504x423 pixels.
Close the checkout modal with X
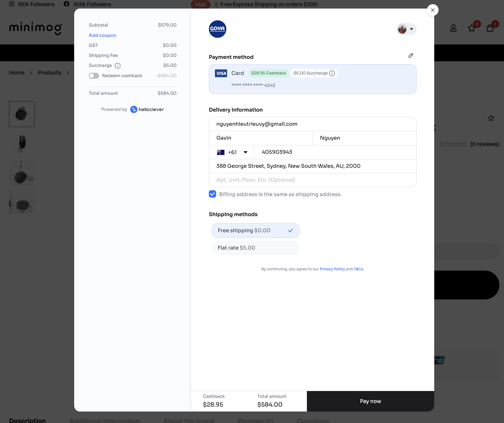tap(433, 10)
